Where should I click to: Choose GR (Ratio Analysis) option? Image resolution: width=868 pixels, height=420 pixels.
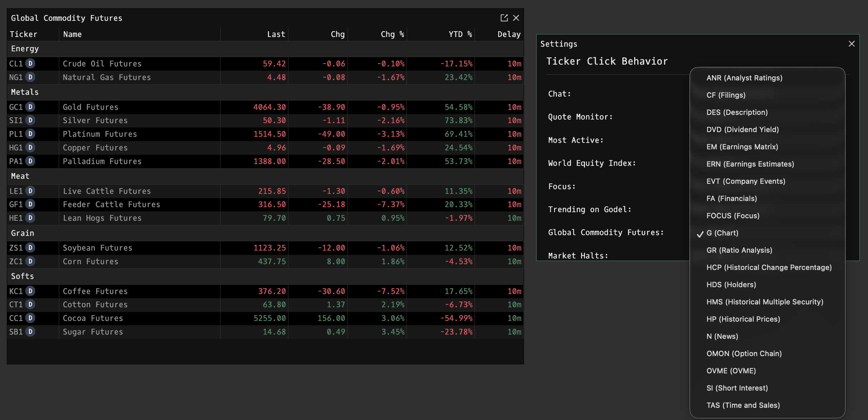(x=767, y=250)
